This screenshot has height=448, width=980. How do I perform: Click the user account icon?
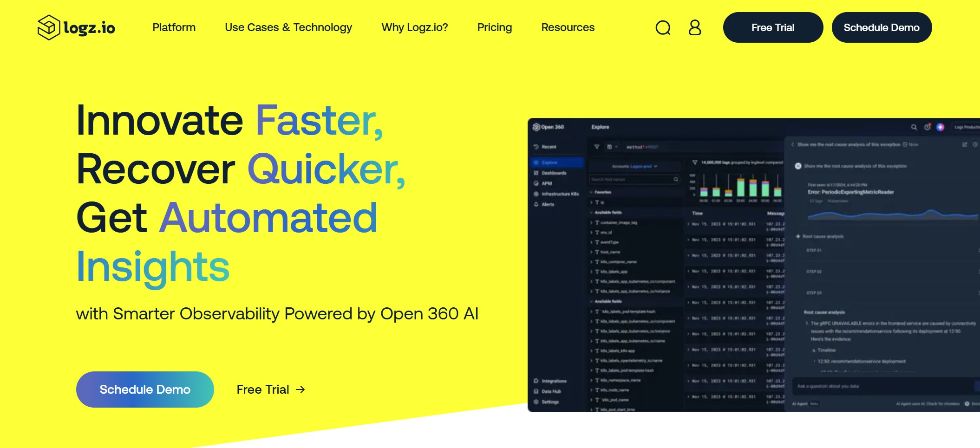coord(694,28)
